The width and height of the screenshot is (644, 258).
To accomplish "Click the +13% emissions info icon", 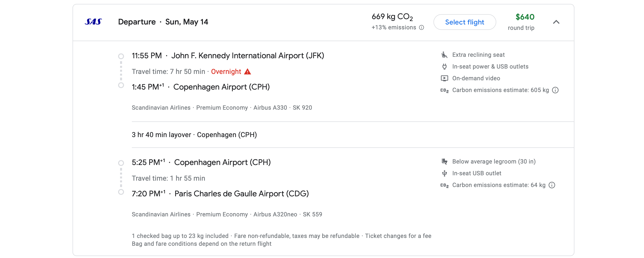I will [x=421, y=27].
